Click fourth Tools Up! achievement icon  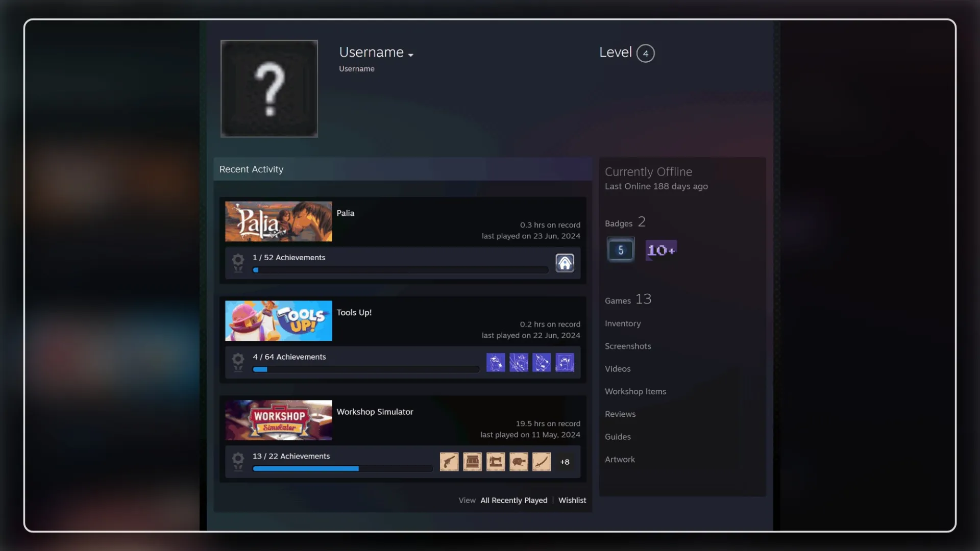565,363
